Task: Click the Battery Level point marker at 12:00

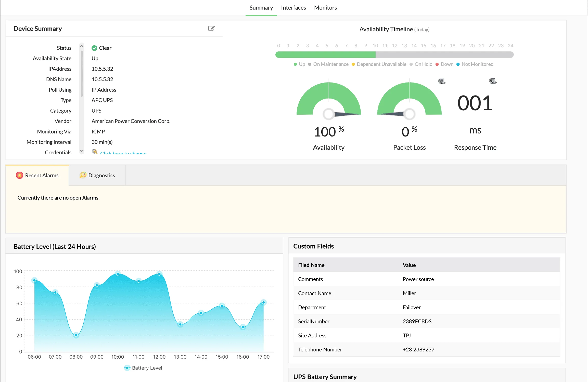Action: click(160, 274)
